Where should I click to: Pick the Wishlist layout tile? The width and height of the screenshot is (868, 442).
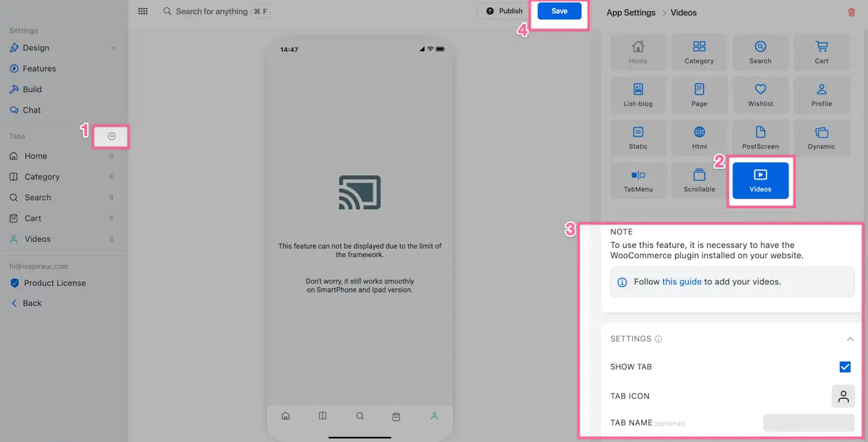pos(760,95)
